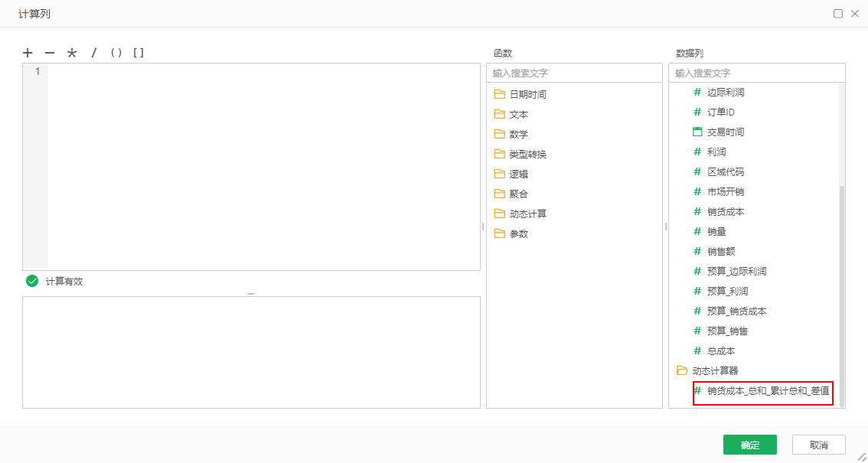Viewport: 868px width, 463px height.
Task: Insert brackets using the [] icon
Action: [x=140, y=53]
